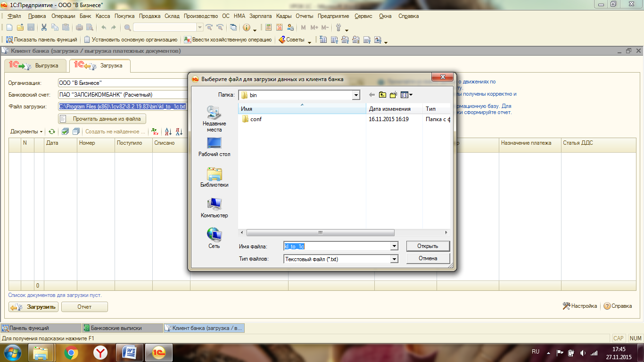Image resolution: width=644 pixels, height=362 pixels.
Task: Click Ввести хозяйственную операцию
Action: pyautogui.click(x=228, y=40)
